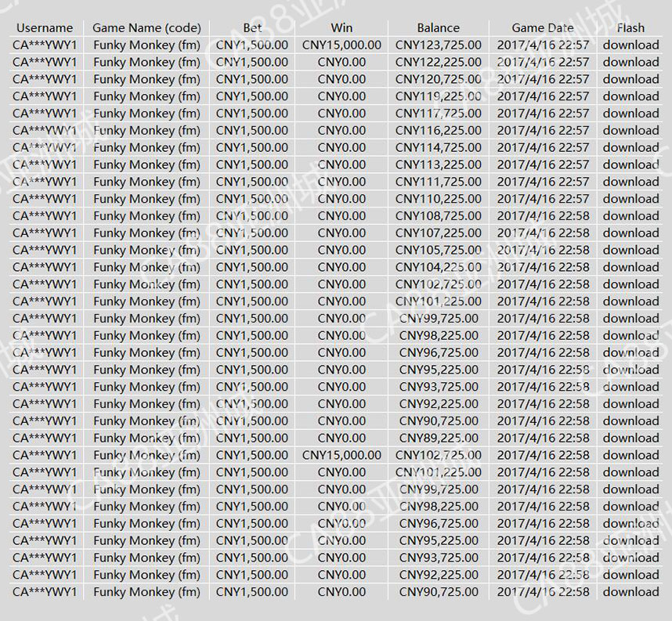Download the replay for balance CNY113,225.00

pyautogui.click(x=630, y=164)
